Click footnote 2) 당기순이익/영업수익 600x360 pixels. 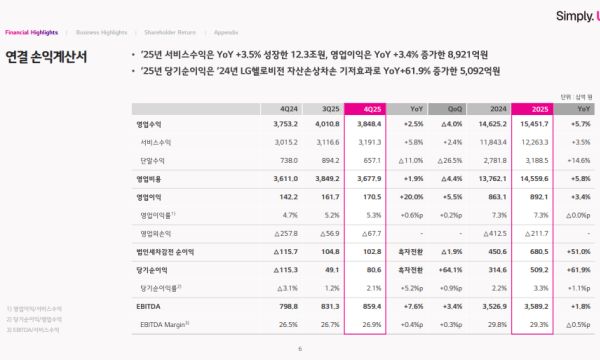pyautogui.click(x=34, y=319)
